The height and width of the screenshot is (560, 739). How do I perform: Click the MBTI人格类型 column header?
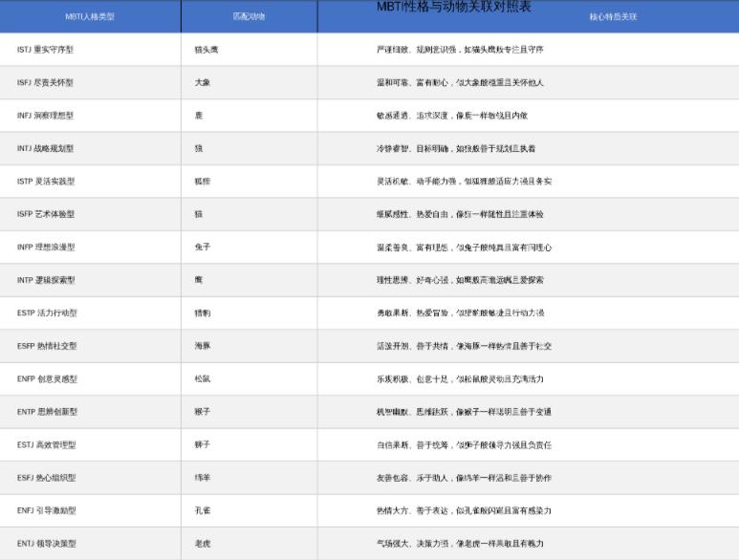(x=90, y=17)
